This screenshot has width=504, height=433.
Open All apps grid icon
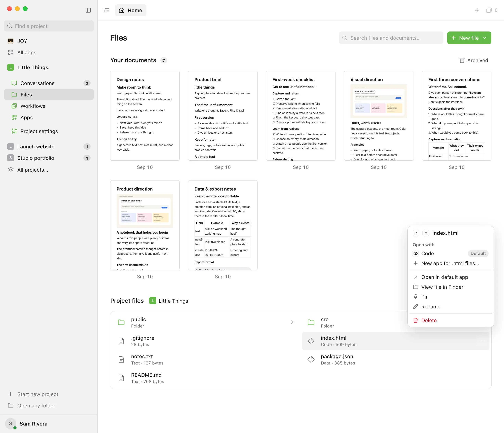(10, 52)
